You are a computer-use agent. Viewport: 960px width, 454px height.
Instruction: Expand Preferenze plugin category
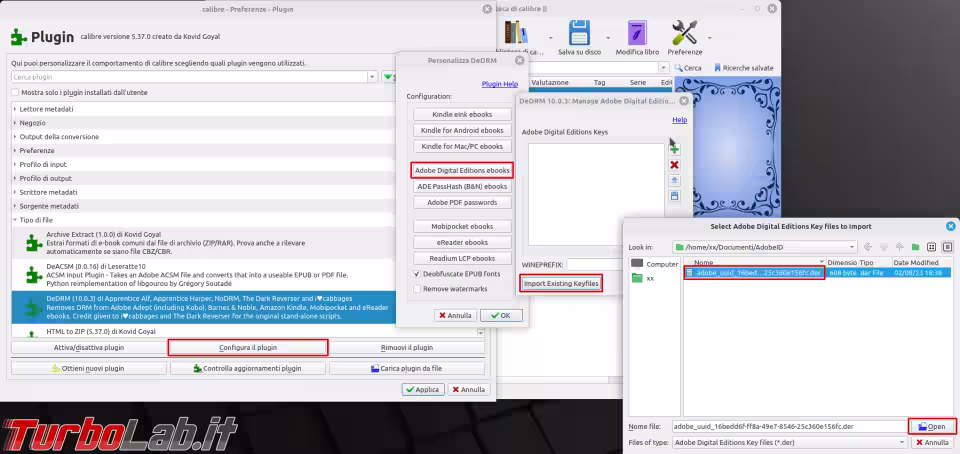15,151
